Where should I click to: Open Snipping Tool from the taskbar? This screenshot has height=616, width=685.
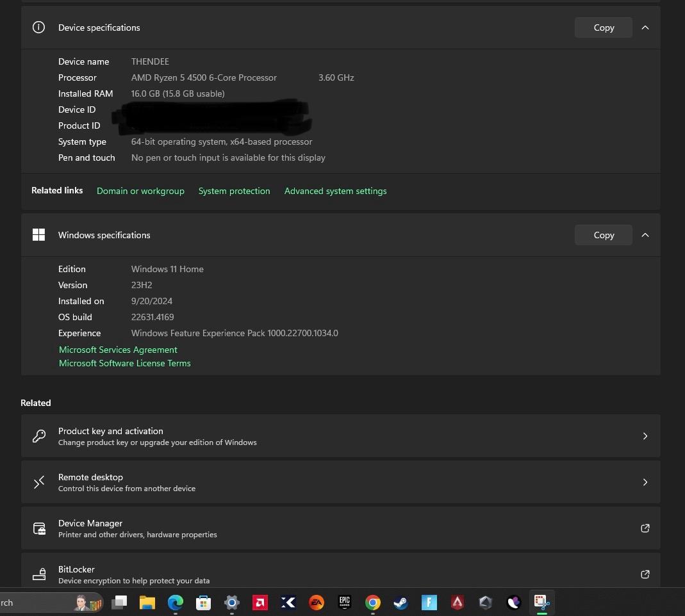[541, 603]
